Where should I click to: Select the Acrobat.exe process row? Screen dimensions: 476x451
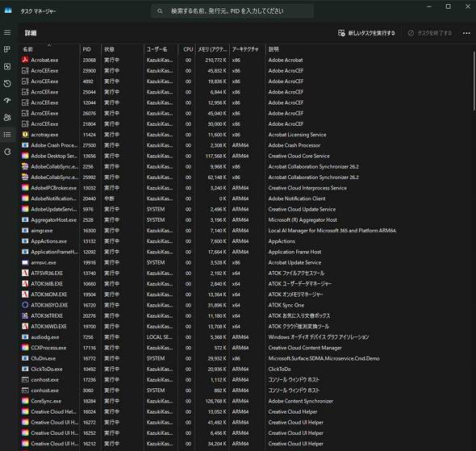point(246,60)
